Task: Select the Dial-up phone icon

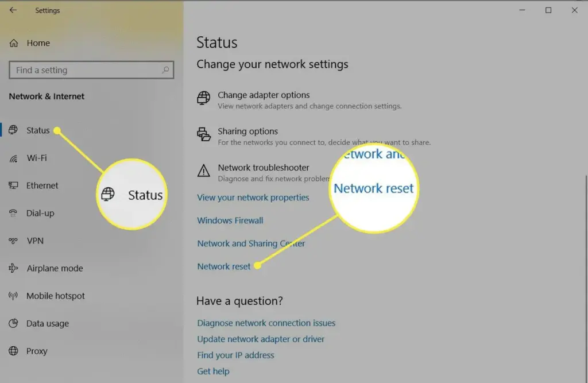Action: pos(13,213)
